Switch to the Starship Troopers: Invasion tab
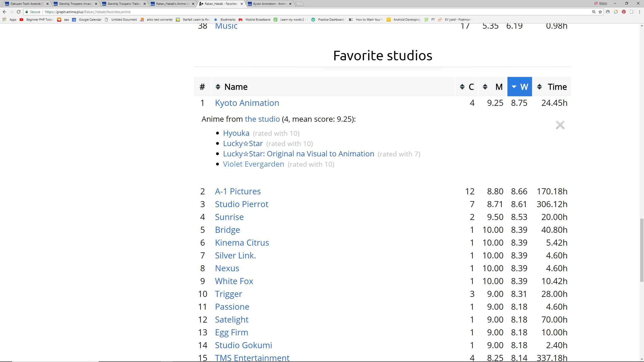This screenshot has width=644, height=362. [75, 4]
